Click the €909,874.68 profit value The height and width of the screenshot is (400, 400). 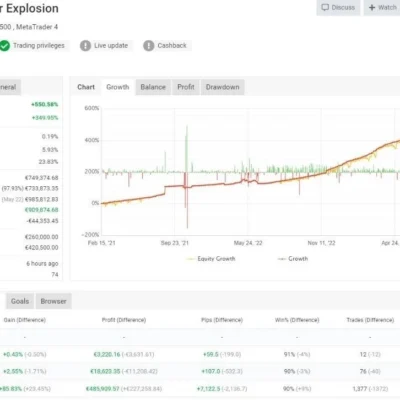[41, 210]
